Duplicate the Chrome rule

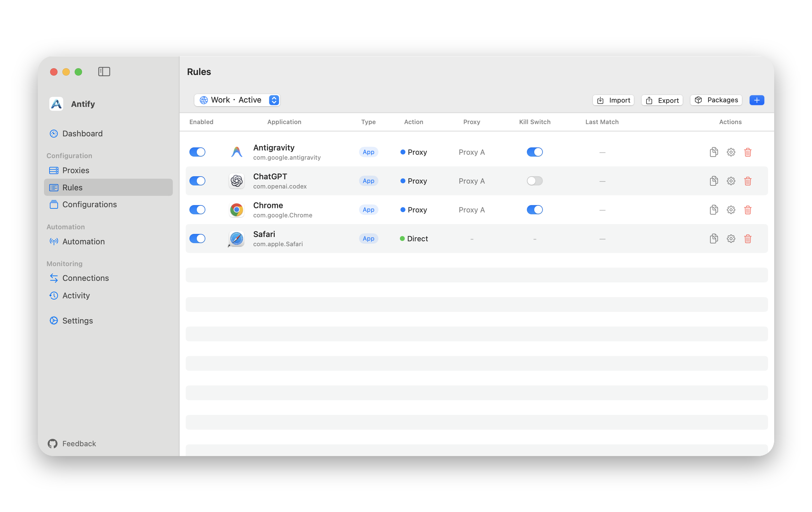point(714,210)
